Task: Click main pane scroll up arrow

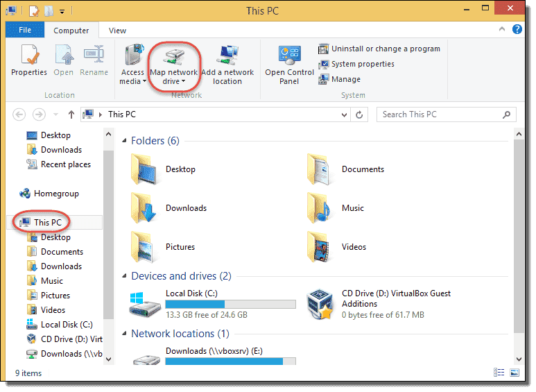Action: pos(519,135)
